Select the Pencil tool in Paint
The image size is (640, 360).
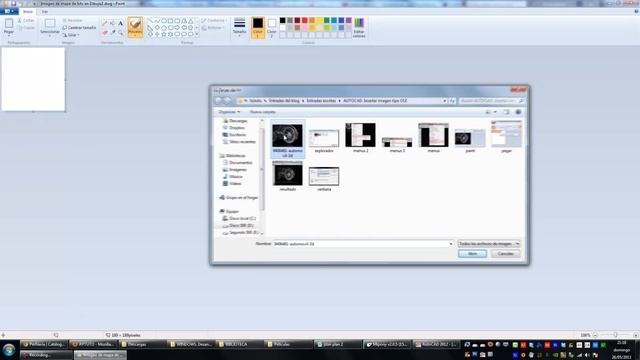coord(105,23)
